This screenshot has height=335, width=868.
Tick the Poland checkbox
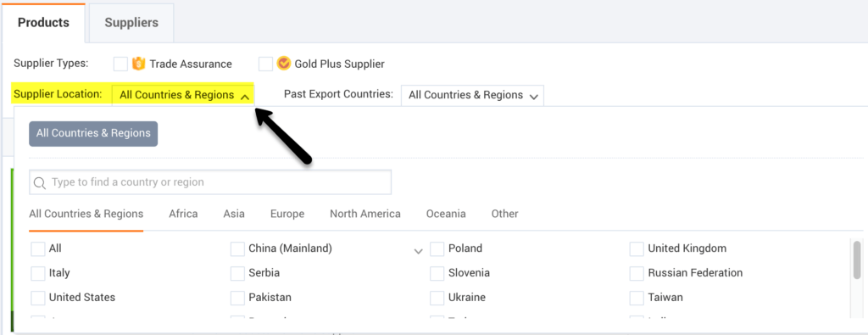[437, 249]
